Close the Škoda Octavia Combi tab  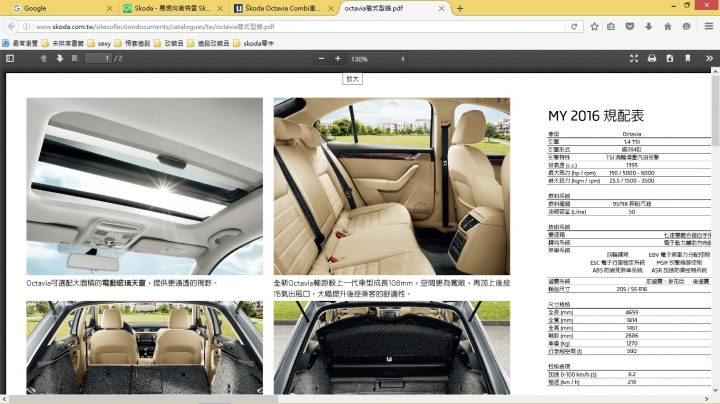click(331, 8)
